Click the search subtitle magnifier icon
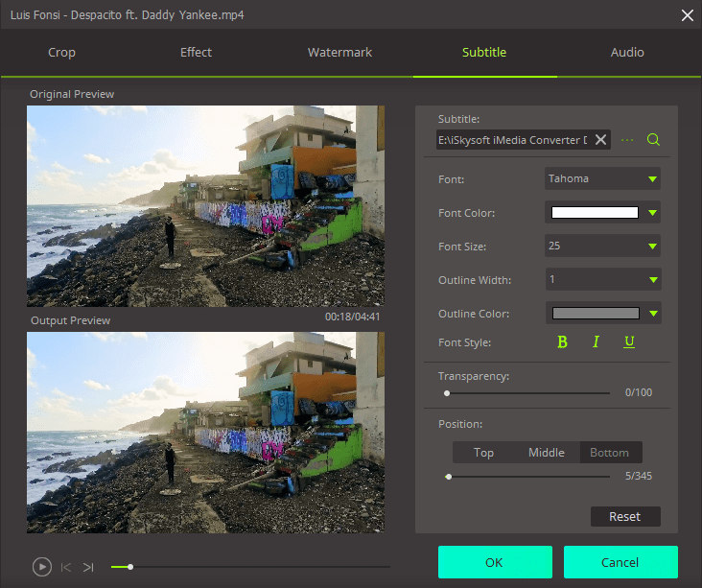This screenshot has width=702, height=588. (654, 140)
